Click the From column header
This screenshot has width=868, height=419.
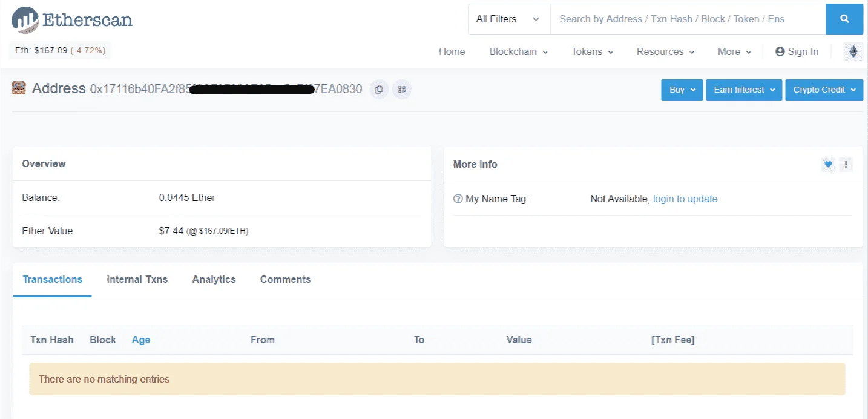coord(263,340)
